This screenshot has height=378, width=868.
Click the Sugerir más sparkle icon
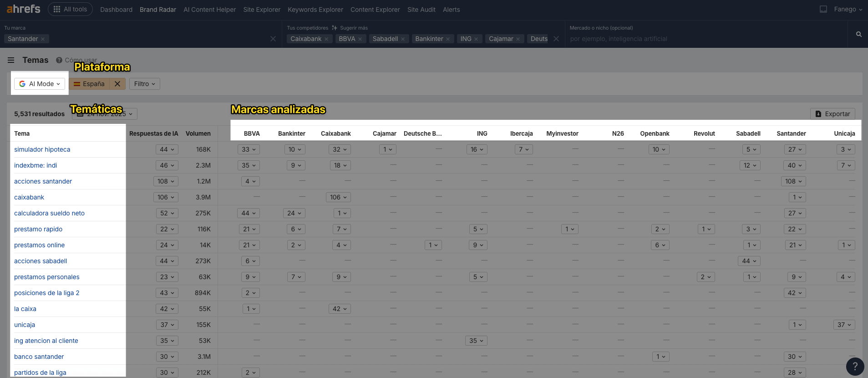coord(335,28)
